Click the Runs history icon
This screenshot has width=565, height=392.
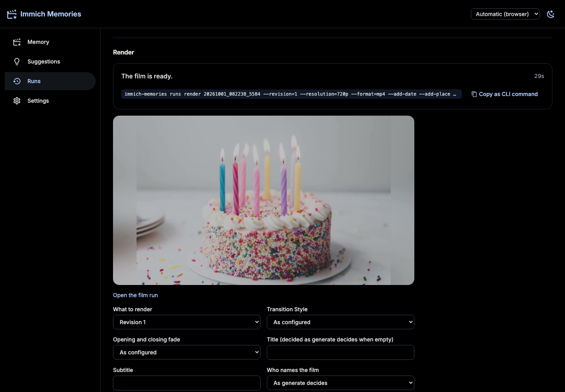click(17, 81)
